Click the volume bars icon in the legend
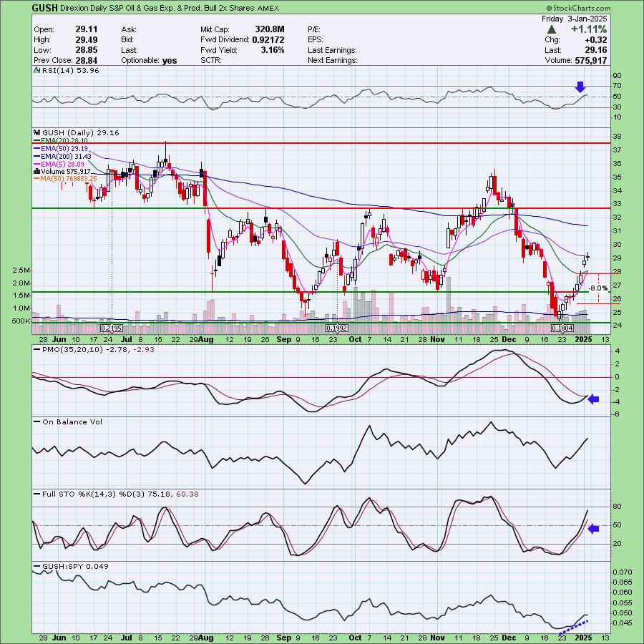 pos(36,171)
